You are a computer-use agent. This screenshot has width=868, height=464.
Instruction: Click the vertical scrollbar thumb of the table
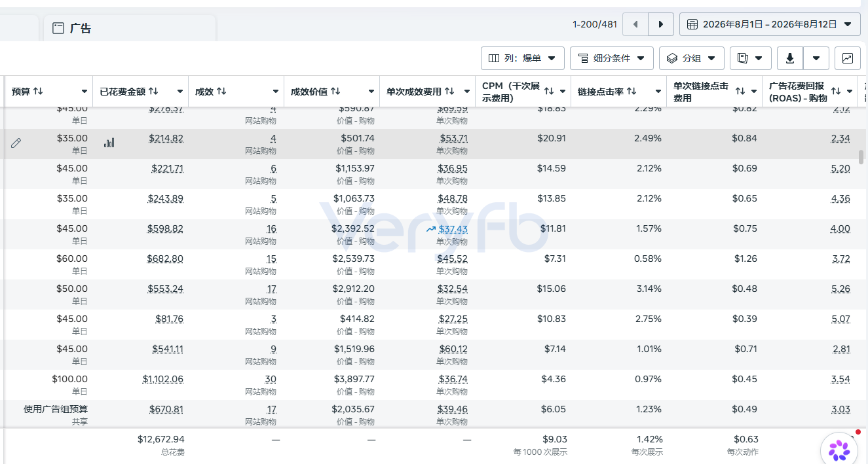[861, 157]
